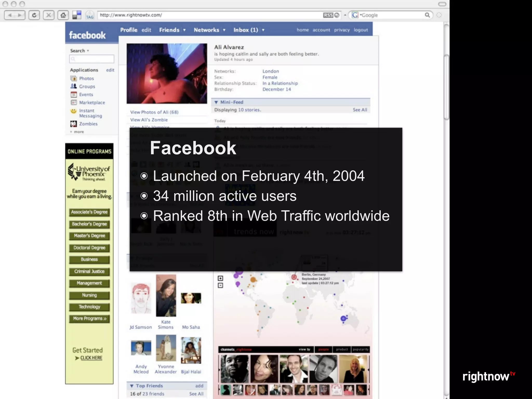Click into the Facebook search field
The image size is (532, 399).
click(92, 59)
